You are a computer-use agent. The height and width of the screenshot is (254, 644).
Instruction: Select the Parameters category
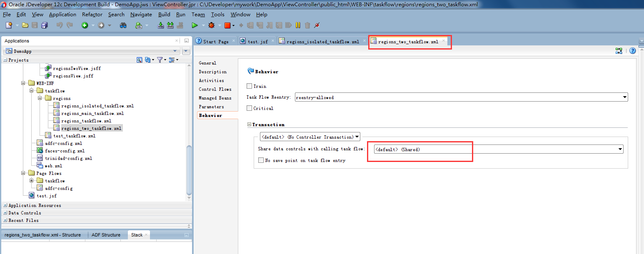tap(211, 107)
